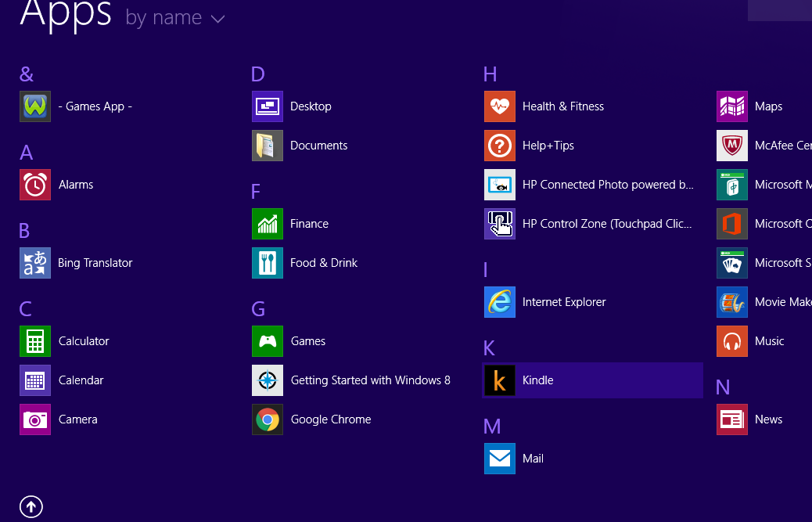This screenshot has height=522, width=812.
Task: Launch the Calculator app icon
Action: 35,341
